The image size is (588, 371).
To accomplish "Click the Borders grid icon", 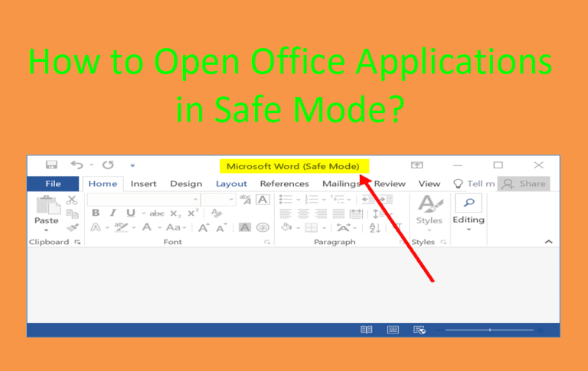I will (312, 227).
